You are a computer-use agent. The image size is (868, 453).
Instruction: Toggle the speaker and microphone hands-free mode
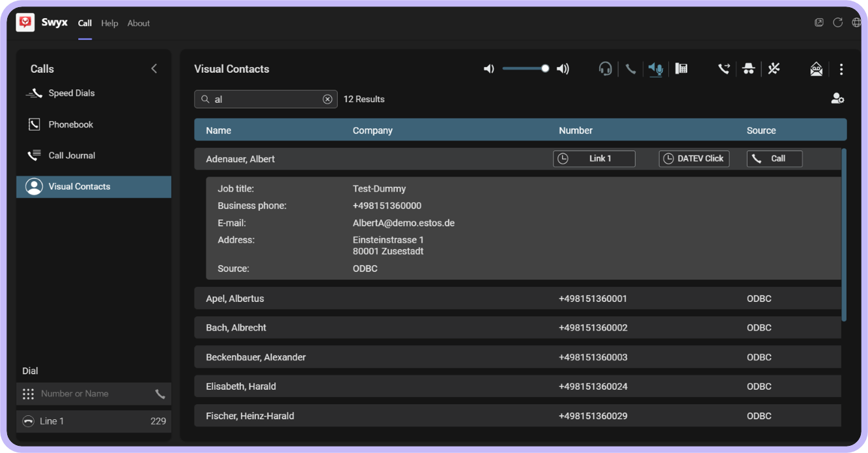[656, 69]
